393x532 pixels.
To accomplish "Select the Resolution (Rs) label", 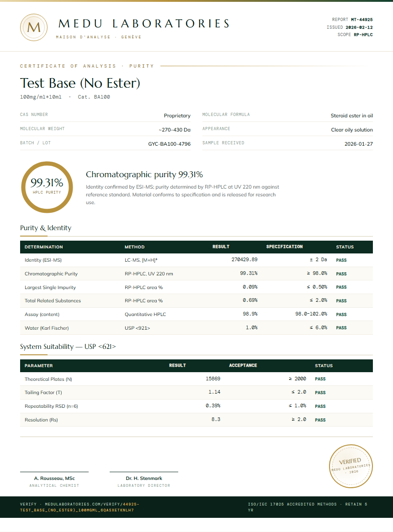I will (41, 420).
